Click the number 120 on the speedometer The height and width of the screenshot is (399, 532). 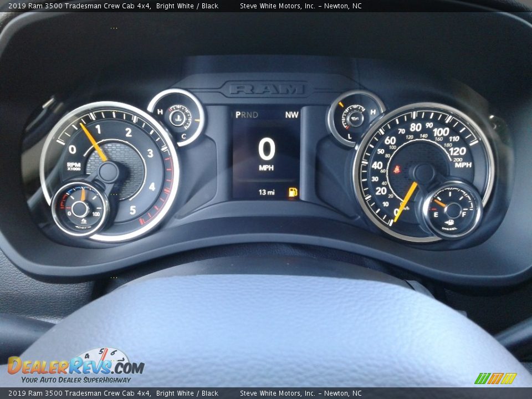click(457, 151)
